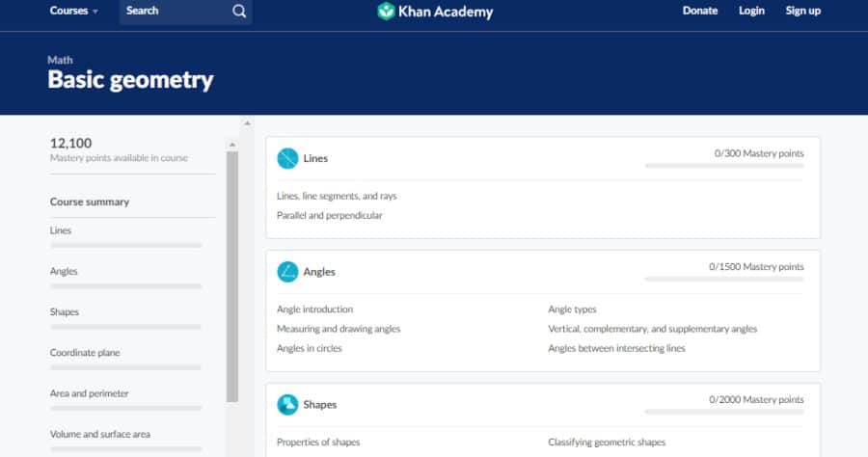
Task: Select Course summary in sidebar
Action: point(89,202)
